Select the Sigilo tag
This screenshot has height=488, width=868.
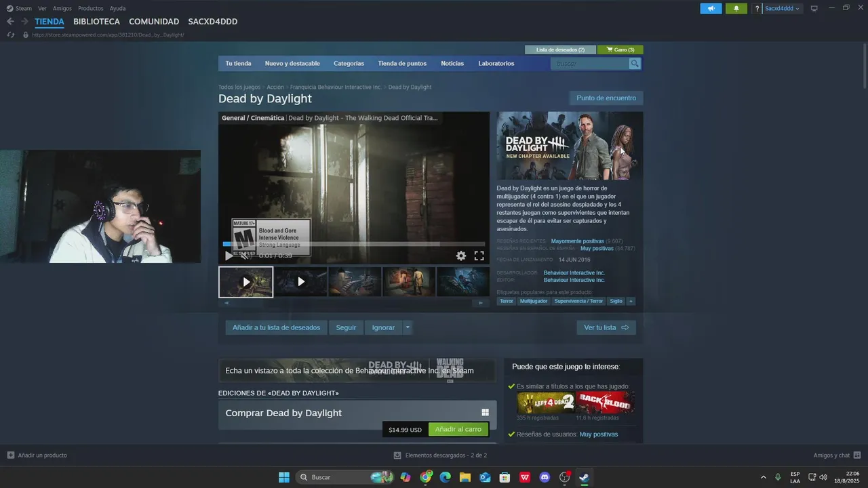(616, 301)
